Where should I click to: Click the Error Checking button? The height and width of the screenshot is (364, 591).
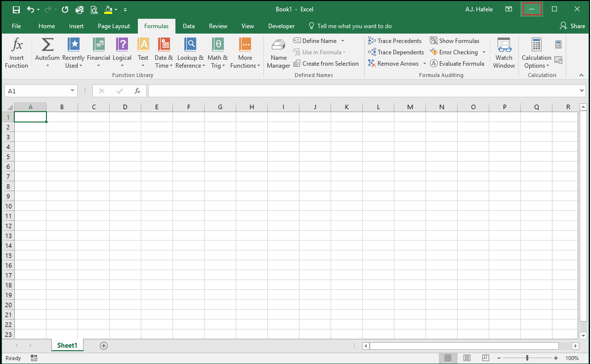tap(454, 52)
